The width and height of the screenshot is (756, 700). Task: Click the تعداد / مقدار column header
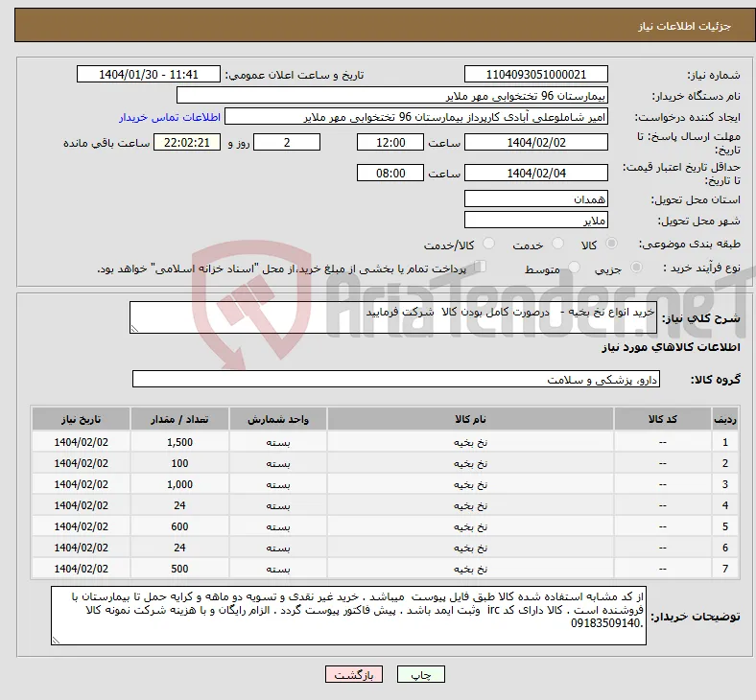(179, 419)
